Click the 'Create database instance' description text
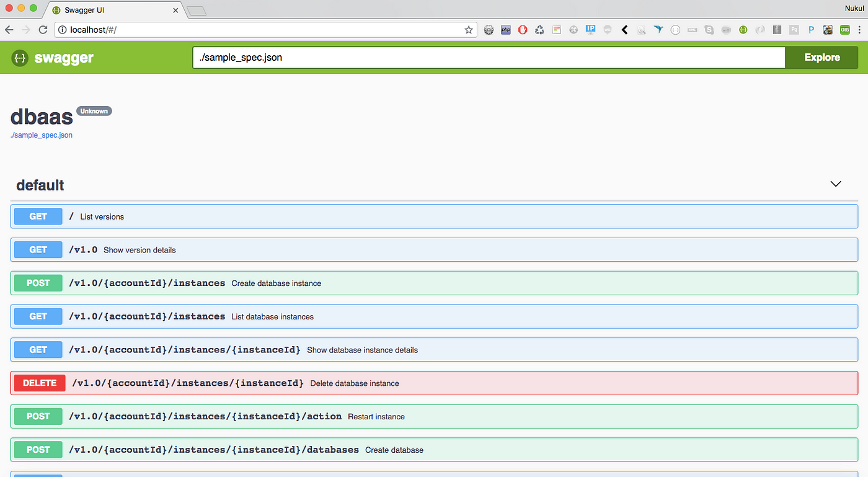 click(x=277, y=283)
